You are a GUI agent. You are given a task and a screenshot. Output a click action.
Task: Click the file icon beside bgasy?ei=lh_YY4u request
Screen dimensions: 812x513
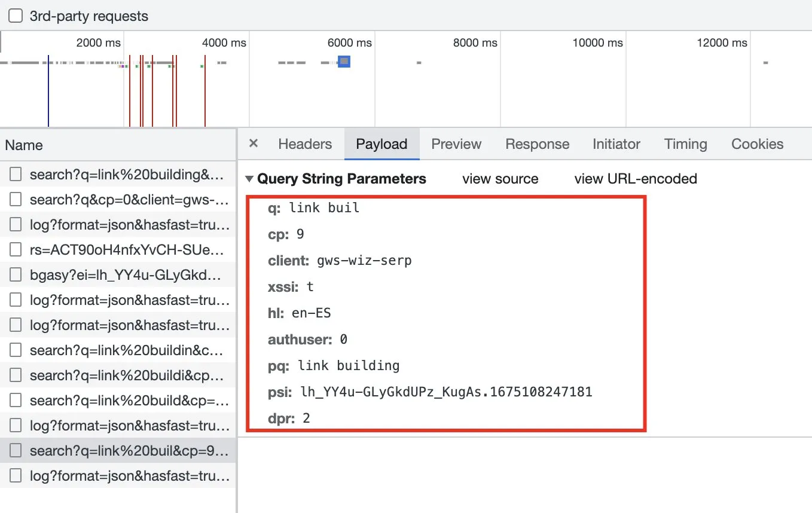(16, 275)
